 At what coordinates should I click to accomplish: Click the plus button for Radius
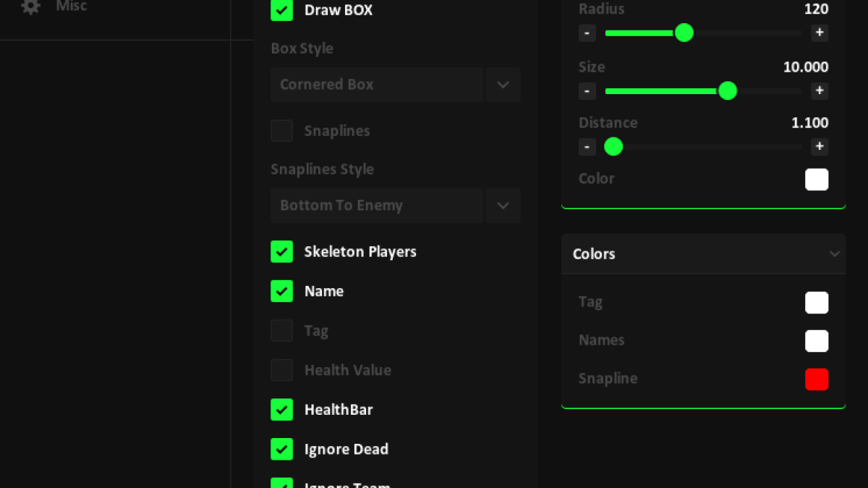819,33
